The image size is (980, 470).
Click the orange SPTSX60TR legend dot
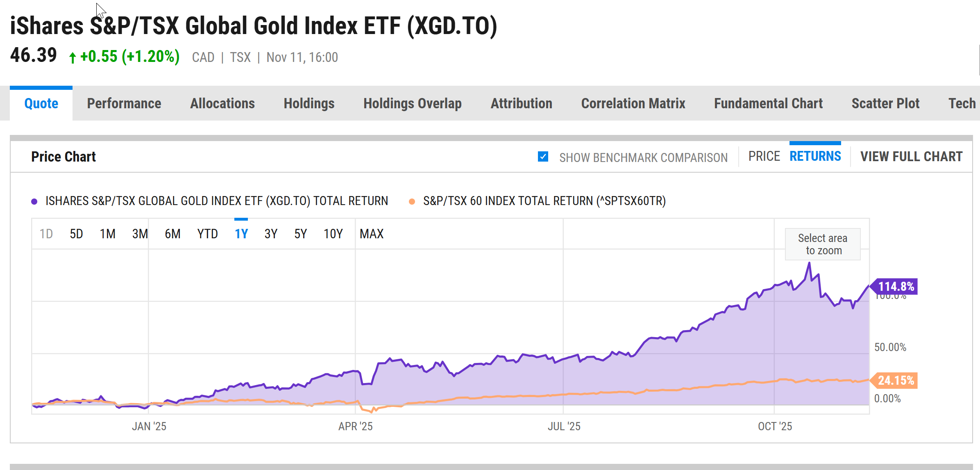point(413,201)
